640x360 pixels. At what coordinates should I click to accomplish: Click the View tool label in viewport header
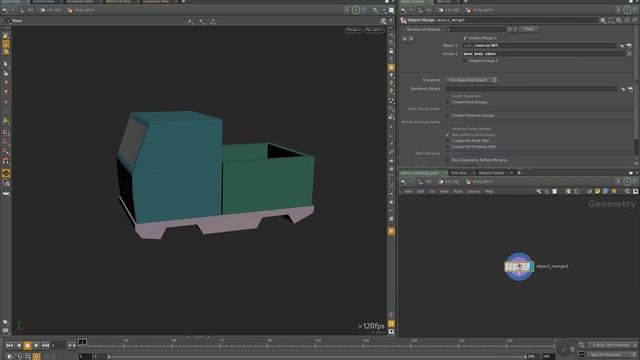pyautogui.click(x=17, y=21)
